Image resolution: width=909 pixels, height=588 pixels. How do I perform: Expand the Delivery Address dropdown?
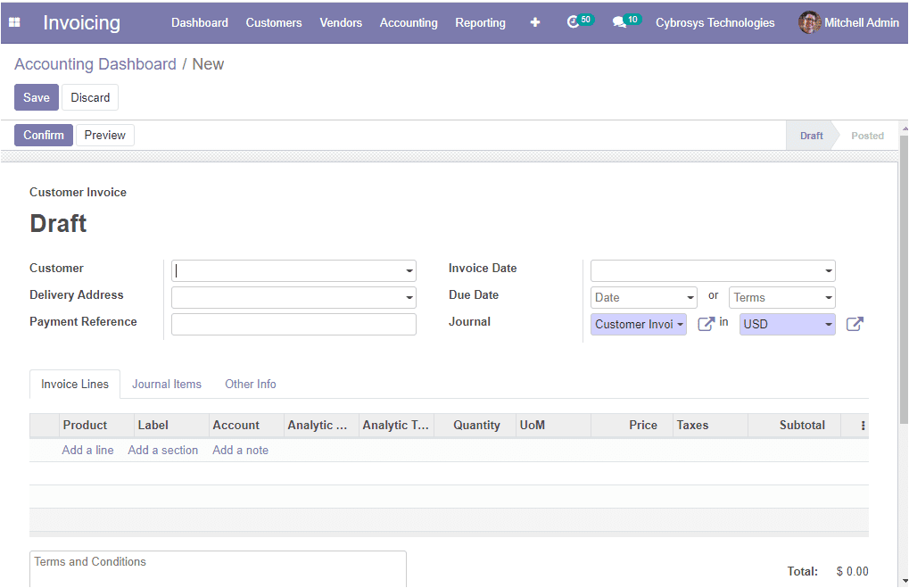(409, 297)
